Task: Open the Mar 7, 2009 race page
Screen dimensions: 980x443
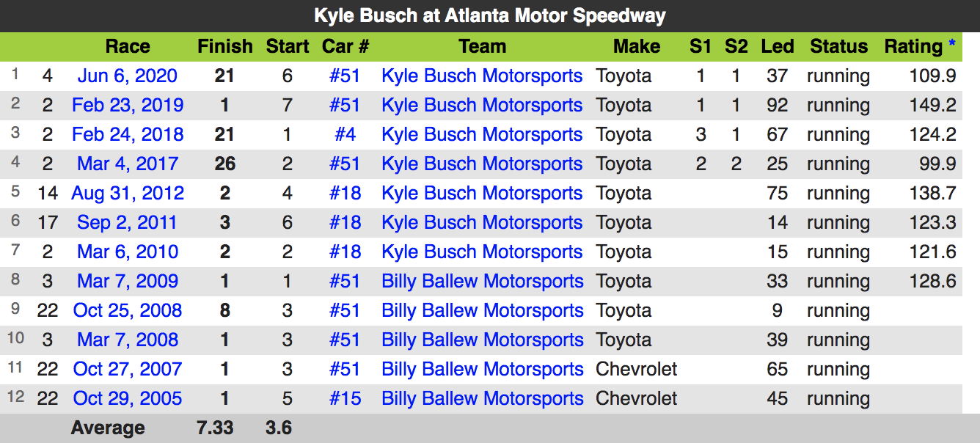Action: [x=128, y=281]
